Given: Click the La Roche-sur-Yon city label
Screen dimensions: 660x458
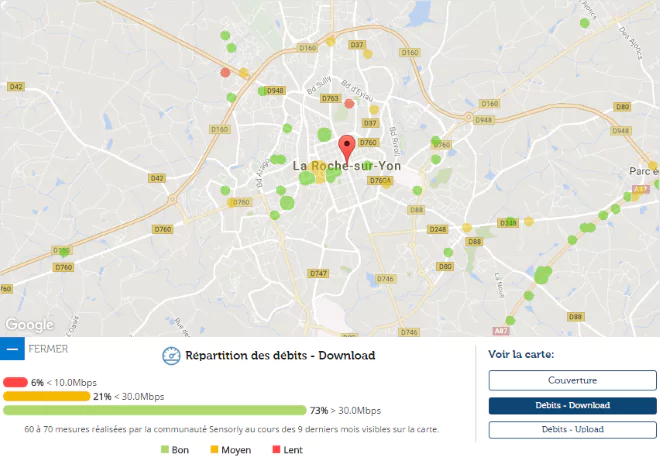Looking at the screenshot, I should [x=347, y=166].
